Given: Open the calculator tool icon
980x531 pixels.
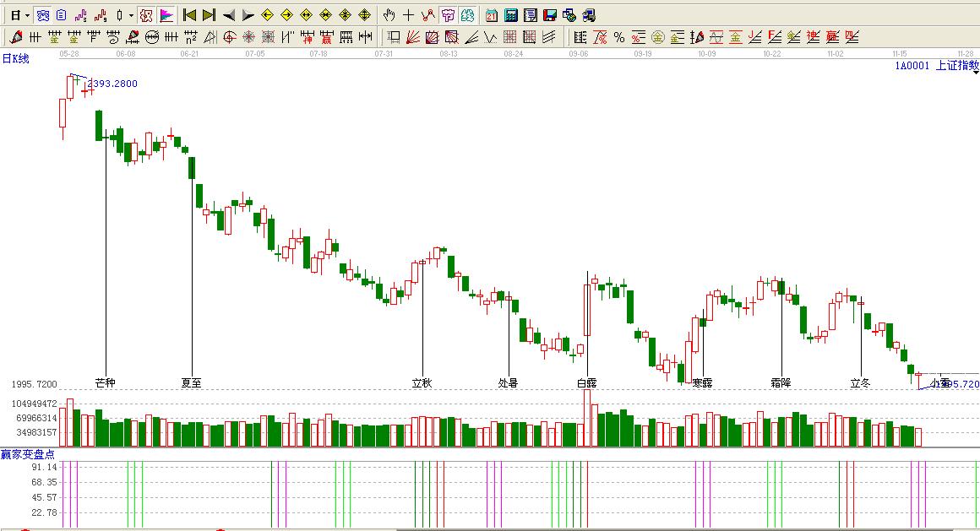Looking at the screenshot, I should point(510,15).
